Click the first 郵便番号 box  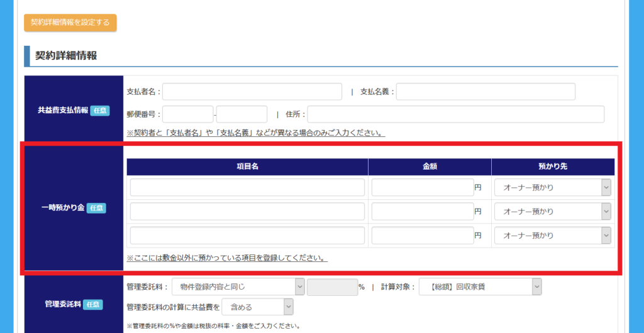pos(187,114)
